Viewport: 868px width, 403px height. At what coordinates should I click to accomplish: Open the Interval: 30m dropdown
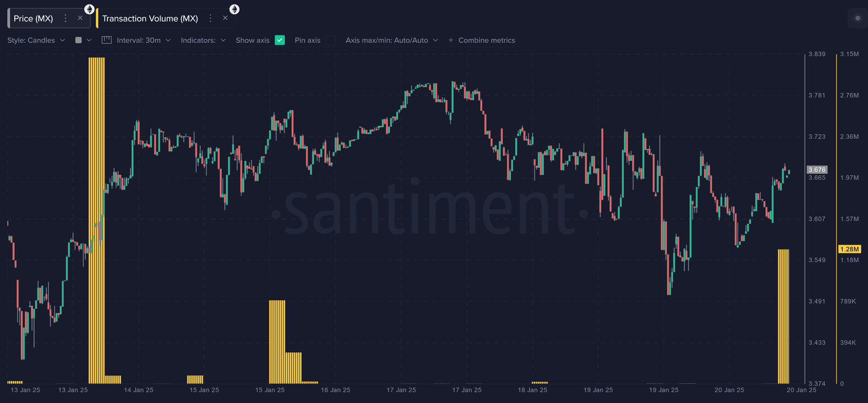coord(144,40)
